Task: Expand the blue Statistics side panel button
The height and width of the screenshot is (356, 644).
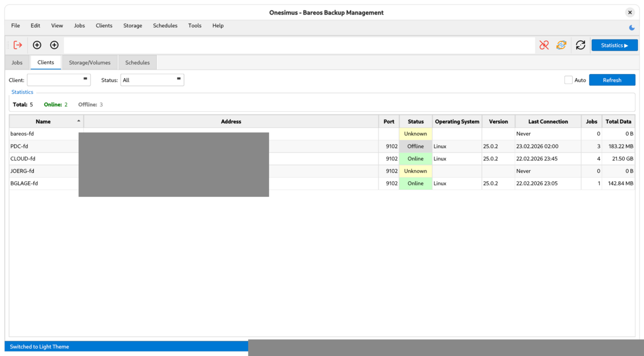Action: tap(614, 45)
